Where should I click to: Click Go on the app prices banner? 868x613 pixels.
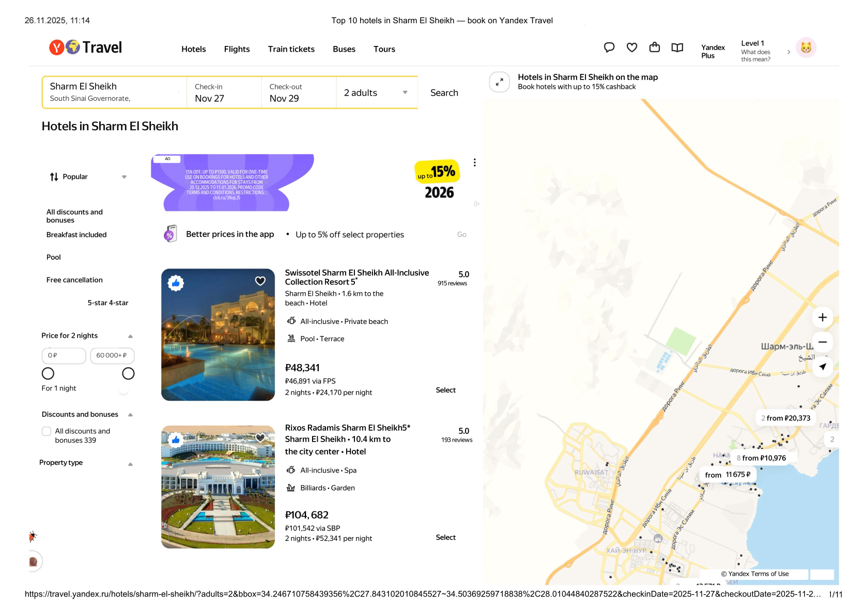click(x=462, y=234)
